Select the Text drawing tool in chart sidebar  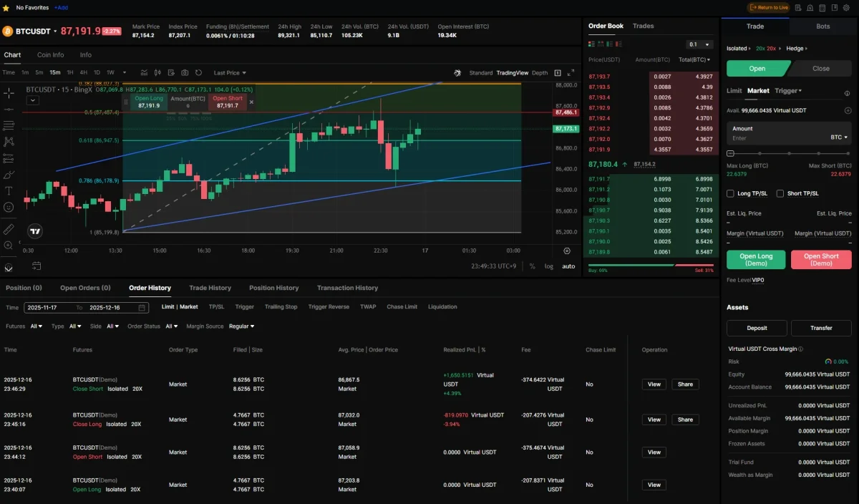[x=9, y=190]
